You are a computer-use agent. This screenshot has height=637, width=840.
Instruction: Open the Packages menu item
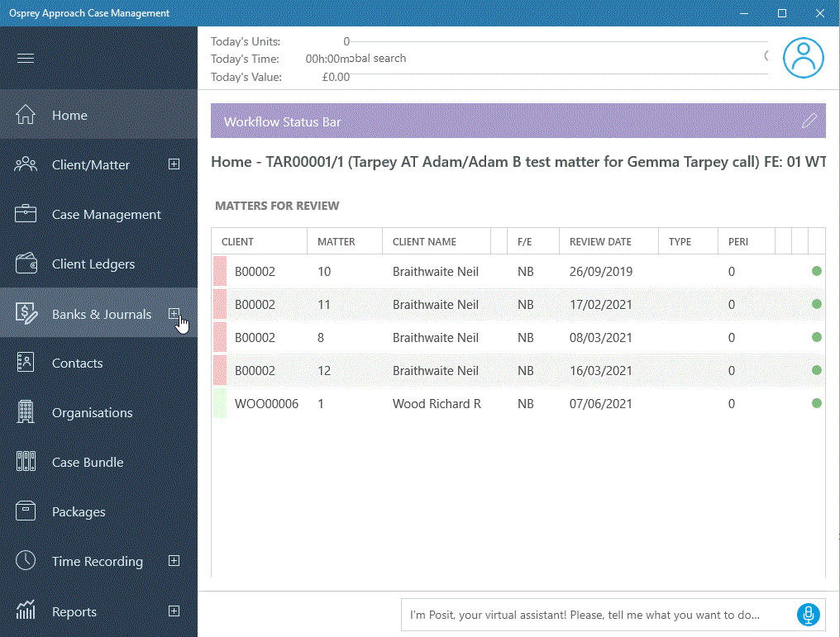point(98,511)
